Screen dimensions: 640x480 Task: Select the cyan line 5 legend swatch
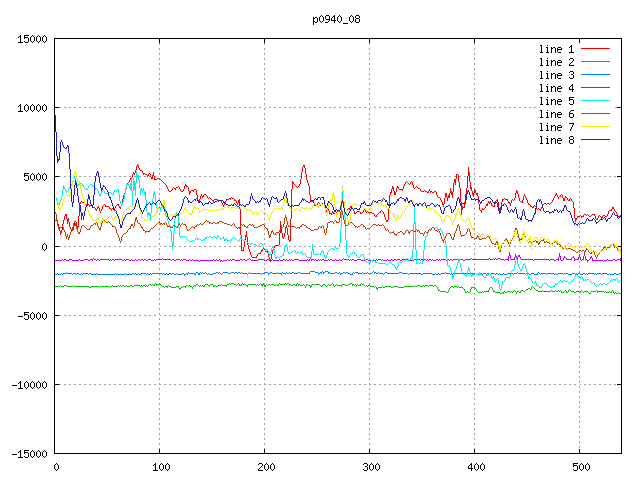(x=596, y=101)
